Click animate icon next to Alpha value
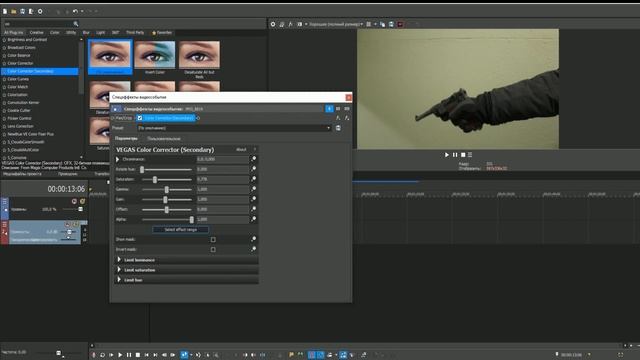 point(253,219)
